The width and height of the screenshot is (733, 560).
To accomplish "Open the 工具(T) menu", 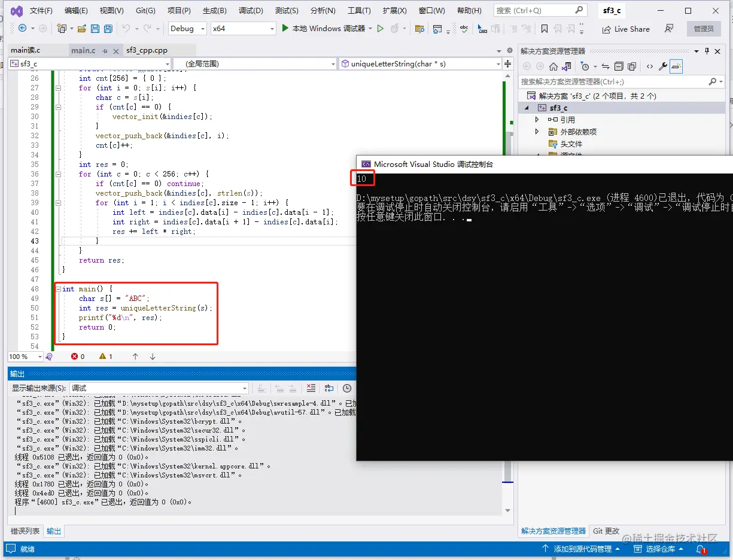I will [x=359, y=11].
